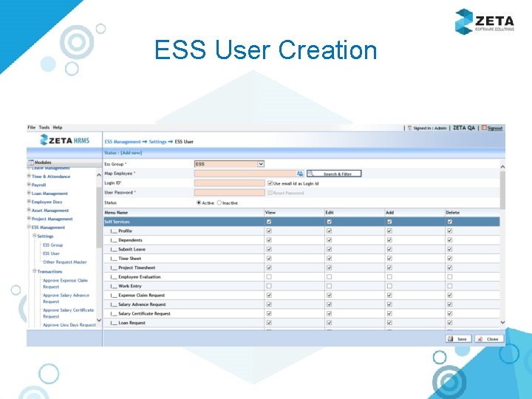The height and width of the screenshot is (399, 532).
Task: Open the Tools menu
Action: coord(44,127)
